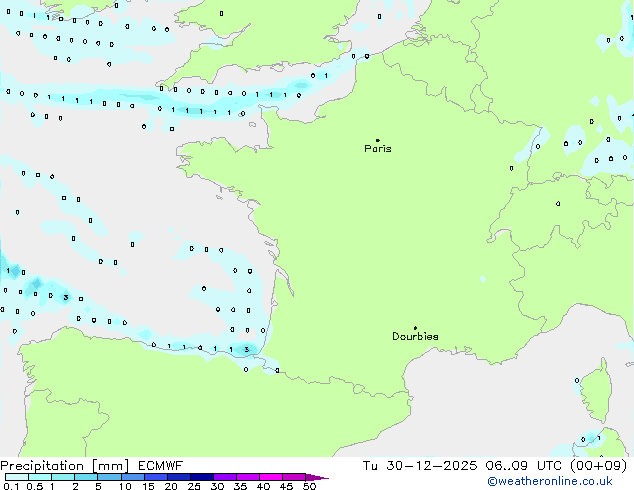Image resolution: width=634 pixels, height=490 pixels.
Task: Click the 50 legend scale label
Action: click(x=310, y=486)
